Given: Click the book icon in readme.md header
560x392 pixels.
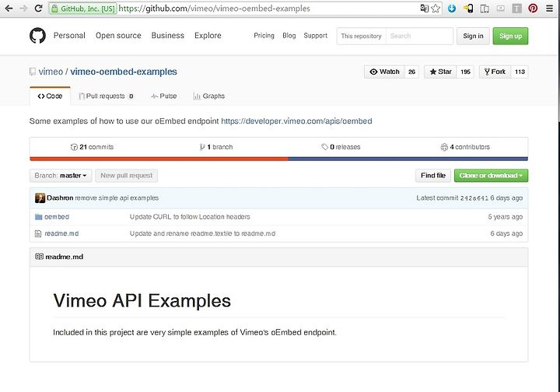Looking at the screenshot, I should point(40,257).
